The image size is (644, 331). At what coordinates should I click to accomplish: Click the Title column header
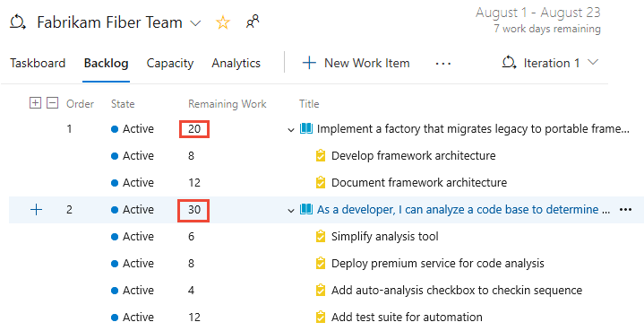tap(309, 104)
